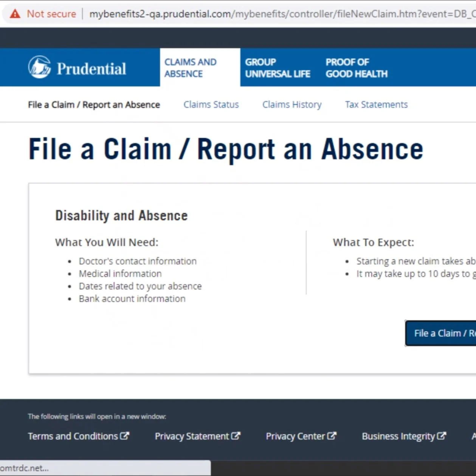Open the Terms and Conditions link
476x476 pixels.
click(x=72, y=436)
